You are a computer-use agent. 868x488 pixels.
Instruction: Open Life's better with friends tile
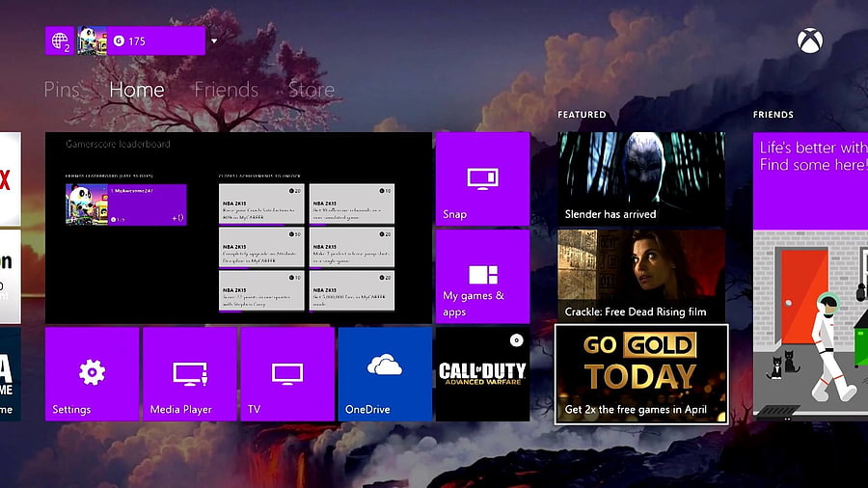pyautogui.click(x=810, y=180)
